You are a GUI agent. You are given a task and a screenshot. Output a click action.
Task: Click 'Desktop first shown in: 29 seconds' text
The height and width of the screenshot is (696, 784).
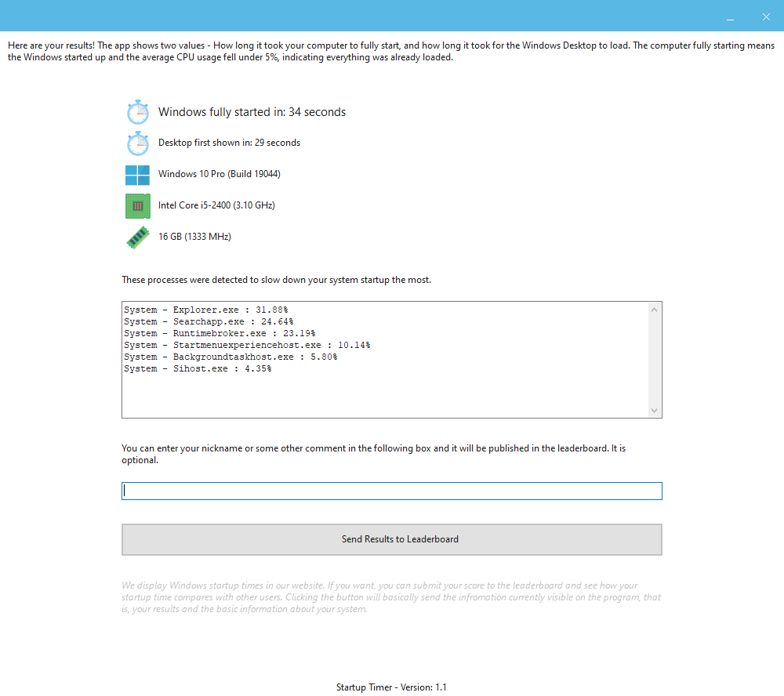pyautogui.click(x=229, y=143)
